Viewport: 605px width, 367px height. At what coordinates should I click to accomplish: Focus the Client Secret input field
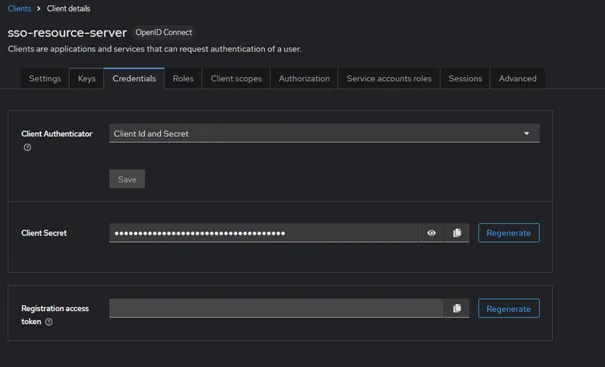tap(264, 233)
